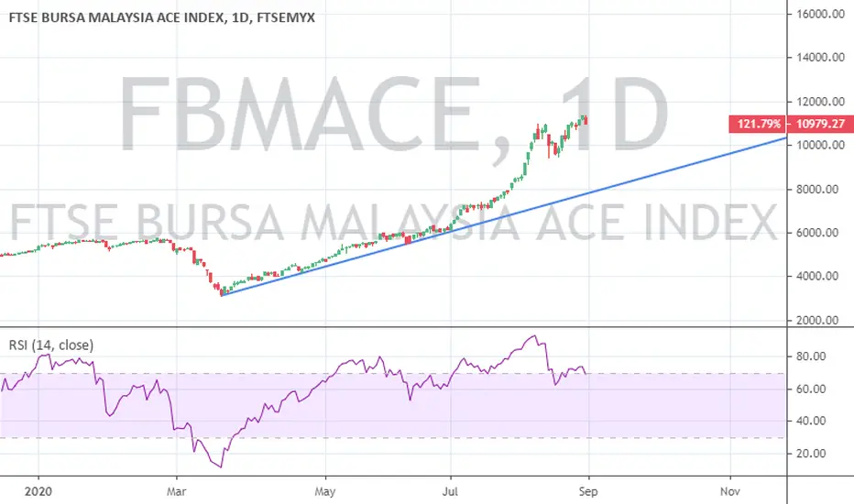This screenshot has height=504, width=854.
Task: Click the RSI 40.00 scale label
Action: 811,421
